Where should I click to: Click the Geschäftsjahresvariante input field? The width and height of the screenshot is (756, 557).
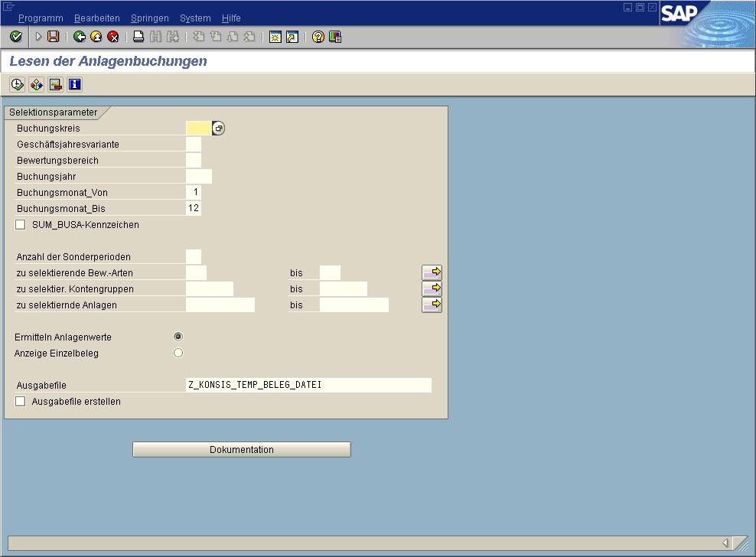[194, 144]
